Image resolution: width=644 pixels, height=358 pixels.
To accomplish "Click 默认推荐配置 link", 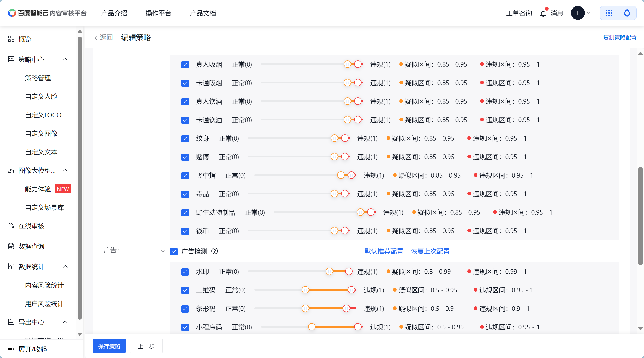I will pos(384,251).
